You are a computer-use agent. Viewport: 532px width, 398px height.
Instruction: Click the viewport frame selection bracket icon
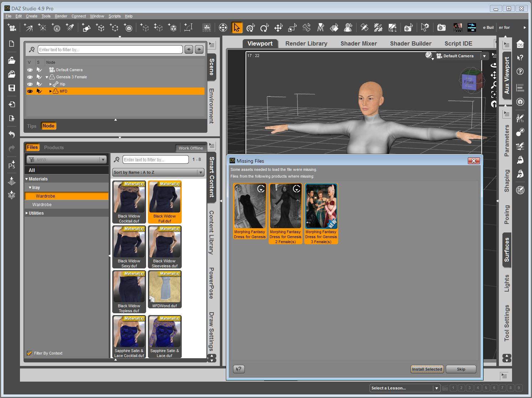tap(494, 94)
